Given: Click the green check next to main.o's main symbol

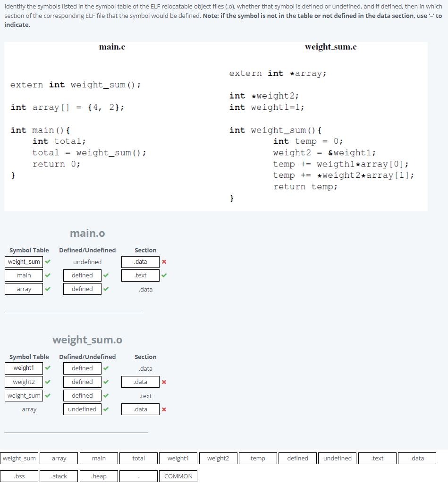Looking at the screenshot, I should coord(48,275).
